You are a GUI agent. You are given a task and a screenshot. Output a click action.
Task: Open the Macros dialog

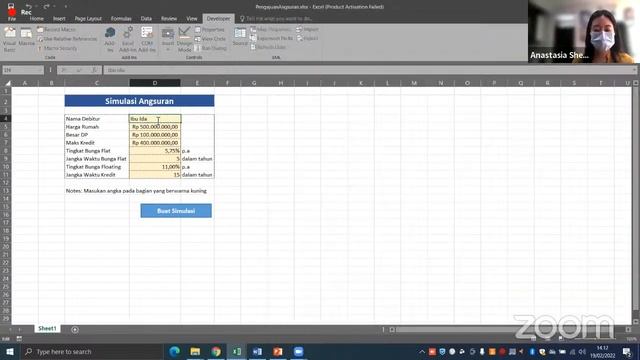pos(27,37)
